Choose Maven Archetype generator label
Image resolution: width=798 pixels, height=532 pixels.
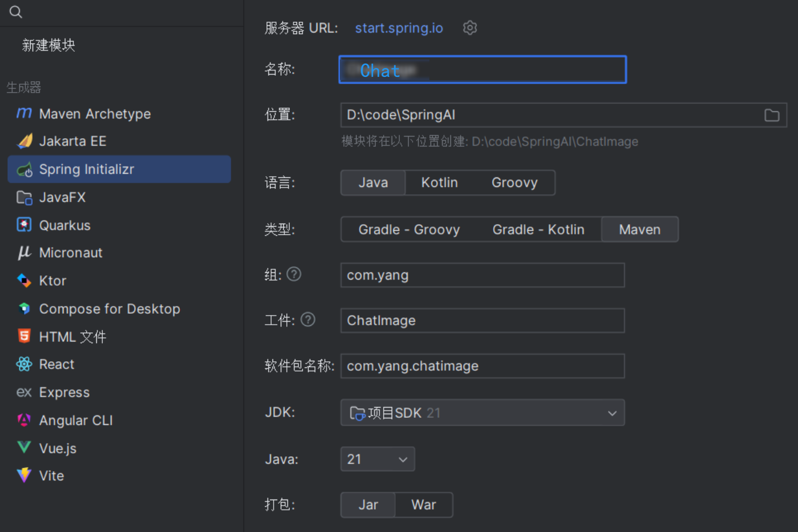point(95,114)
